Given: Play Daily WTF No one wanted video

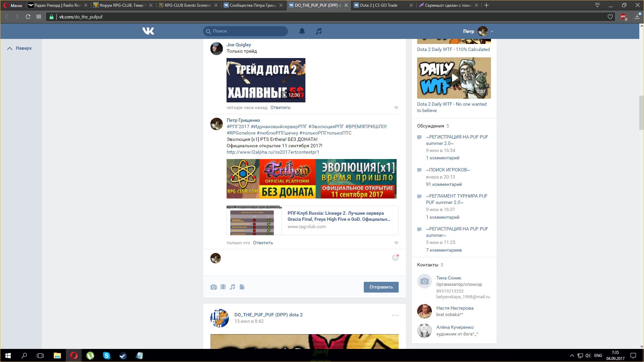Looking at the screenshot, I should coord(454,78).
